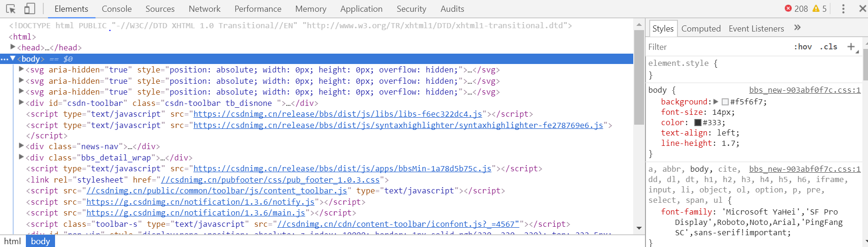Select the Event Listeners sidebar tab

click(757, 29)
